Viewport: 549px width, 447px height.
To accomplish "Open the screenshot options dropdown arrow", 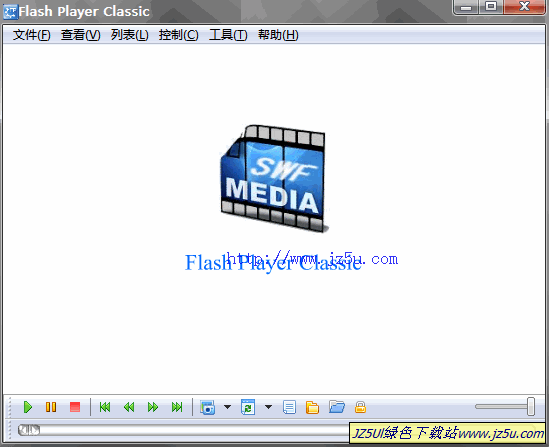I will pos(228,407).
